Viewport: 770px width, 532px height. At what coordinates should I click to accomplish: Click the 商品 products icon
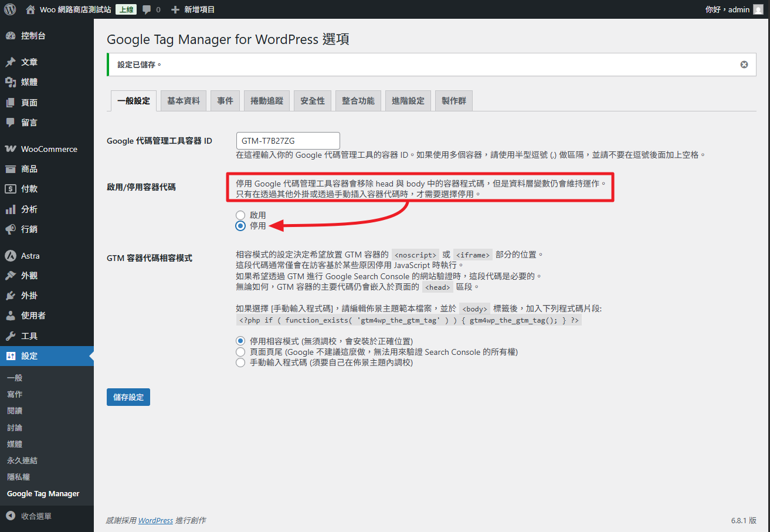pyautogui.click(x=11, y=169)
